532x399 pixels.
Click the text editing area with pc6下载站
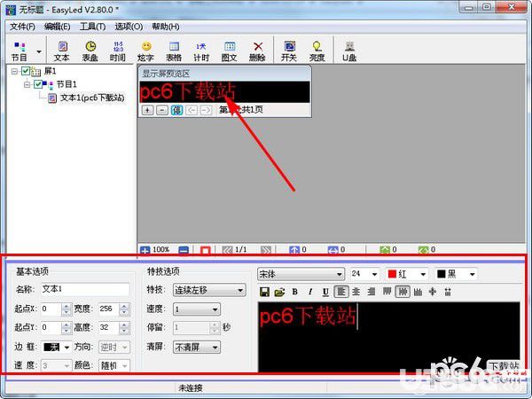tap(389, 337)
